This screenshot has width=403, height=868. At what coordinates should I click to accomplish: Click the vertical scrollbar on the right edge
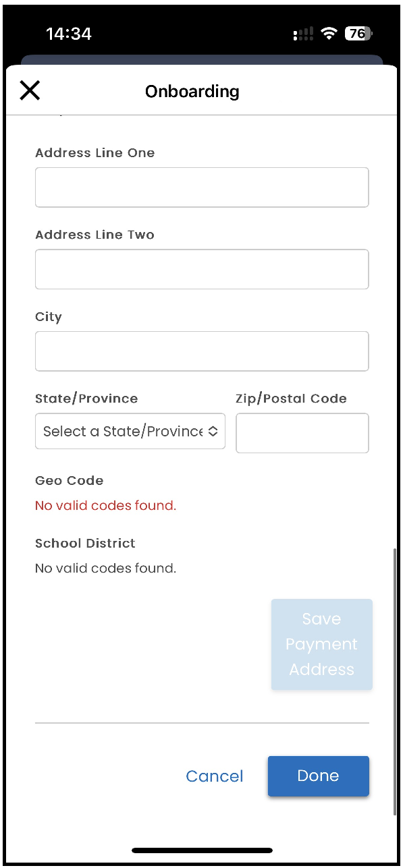[x=395, y=681]
